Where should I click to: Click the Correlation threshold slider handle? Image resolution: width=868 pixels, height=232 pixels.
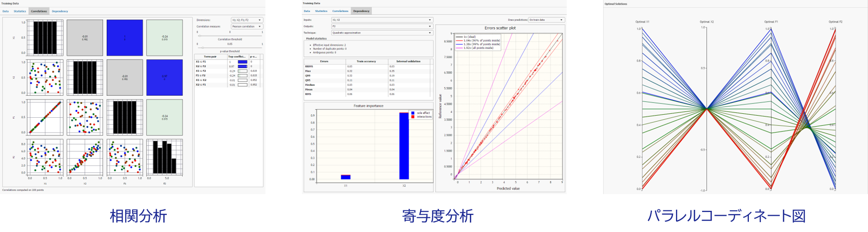coord(199,35)
